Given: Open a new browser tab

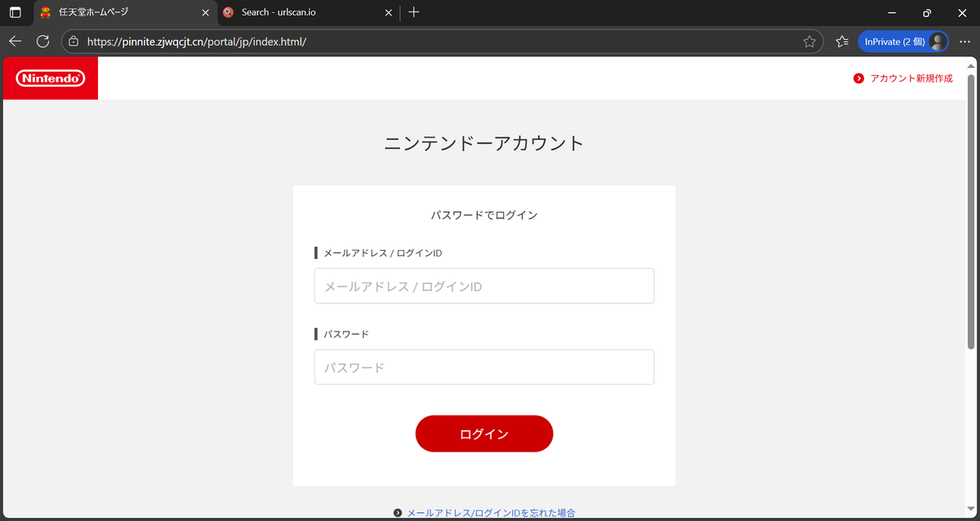Looking at the screenshot, I should [x=414, y=12].
